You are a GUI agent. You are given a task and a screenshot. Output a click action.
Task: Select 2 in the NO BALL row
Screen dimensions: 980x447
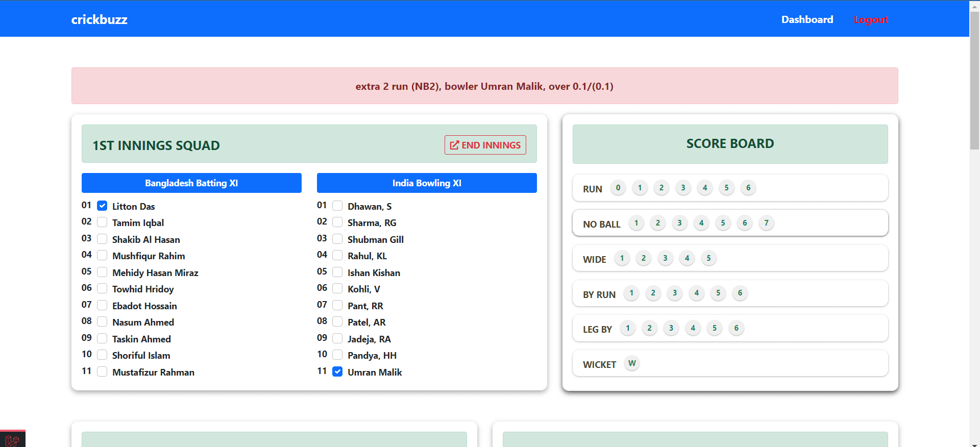(x=658, y=223)
